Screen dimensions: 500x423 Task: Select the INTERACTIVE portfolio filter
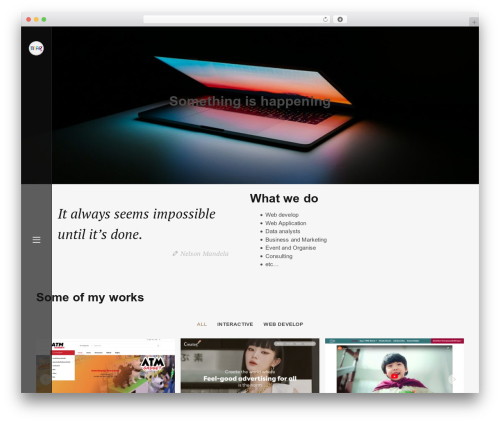pos(235,324)
